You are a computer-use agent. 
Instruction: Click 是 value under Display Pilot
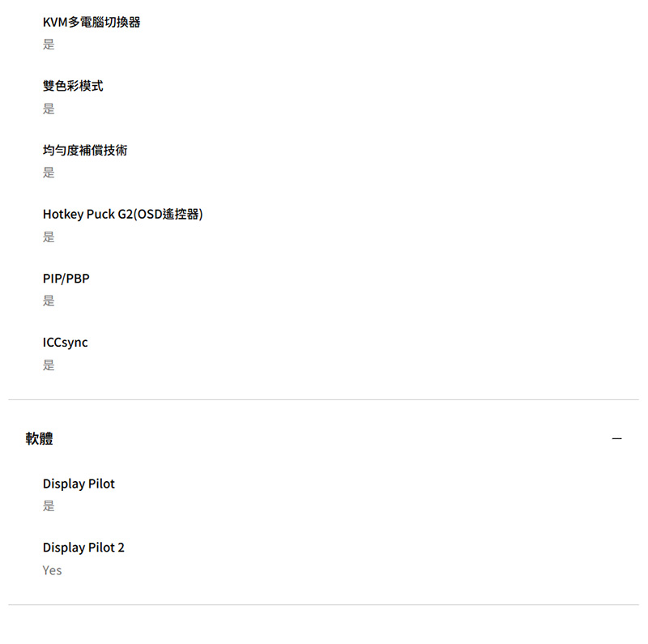point(49,505)
